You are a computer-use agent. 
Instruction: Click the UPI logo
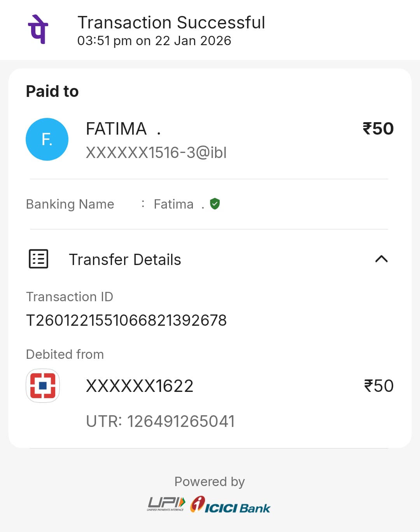tap(166, 504)
